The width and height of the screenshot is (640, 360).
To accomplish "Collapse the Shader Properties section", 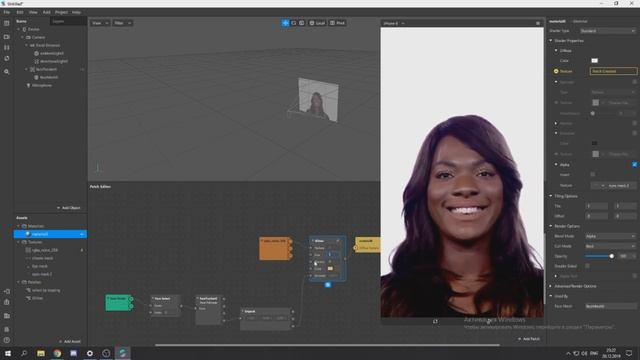I will pos(551,41).
